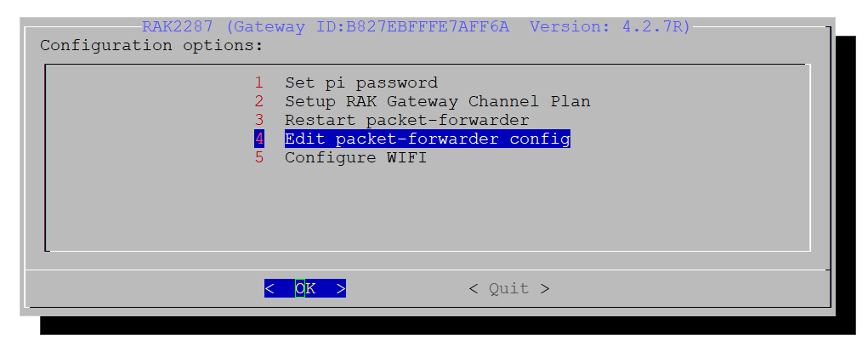Click the "Configuration options:" label

(x=151, y=45)
